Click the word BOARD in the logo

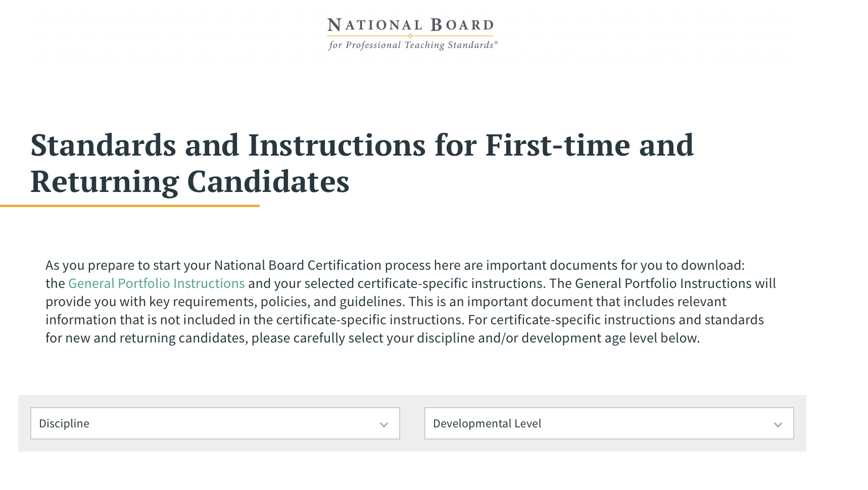[x=462, y=25]
